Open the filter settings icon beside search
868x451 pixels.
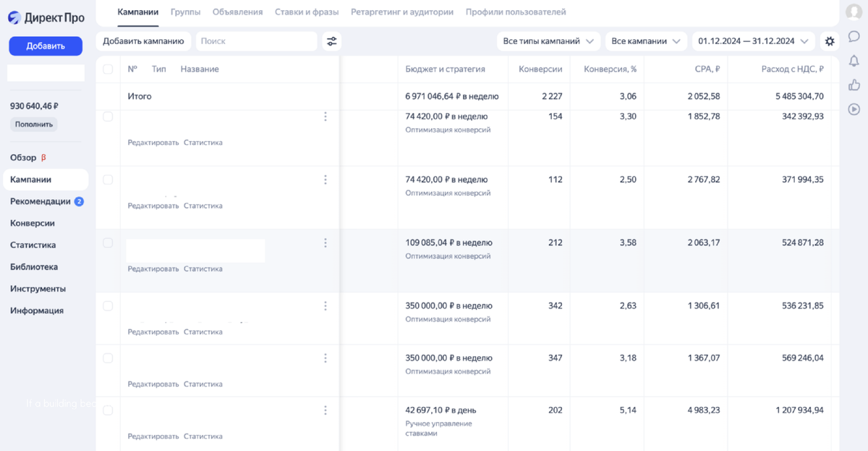[332, 41]
